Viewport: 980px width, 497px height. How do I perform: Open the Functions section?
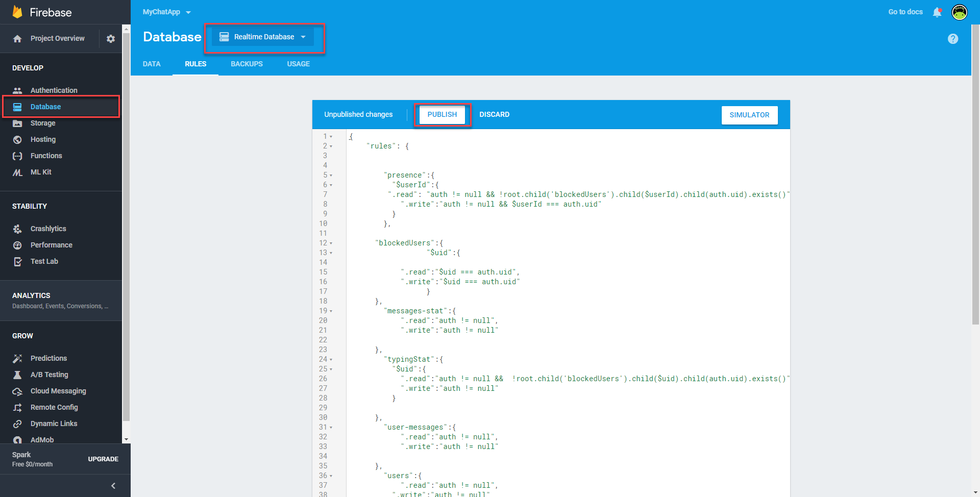point(46,156)
